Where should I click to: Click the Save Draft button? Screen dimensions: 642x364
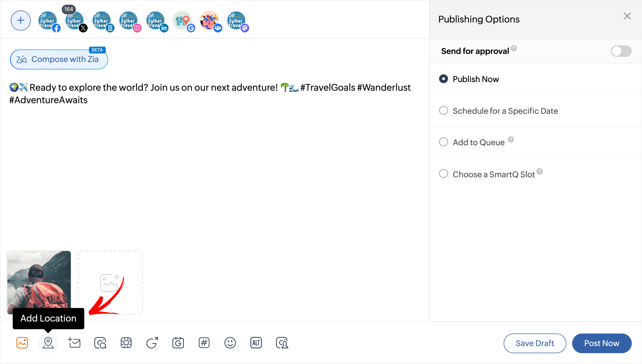[535, 343]
